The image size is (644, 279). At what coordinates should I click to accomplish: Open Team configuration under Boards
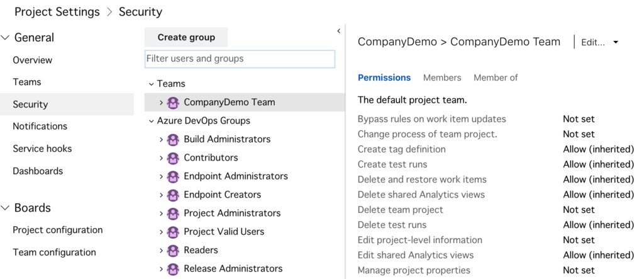point(54,253)
